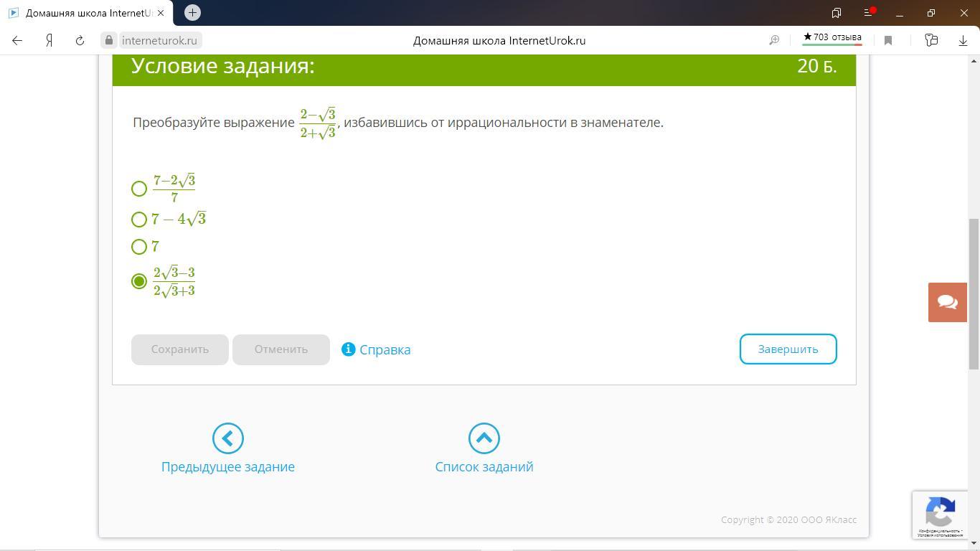Open the chat support widget
The width and height of the screenshot is (980, 551).
click(x=948, y=302)
